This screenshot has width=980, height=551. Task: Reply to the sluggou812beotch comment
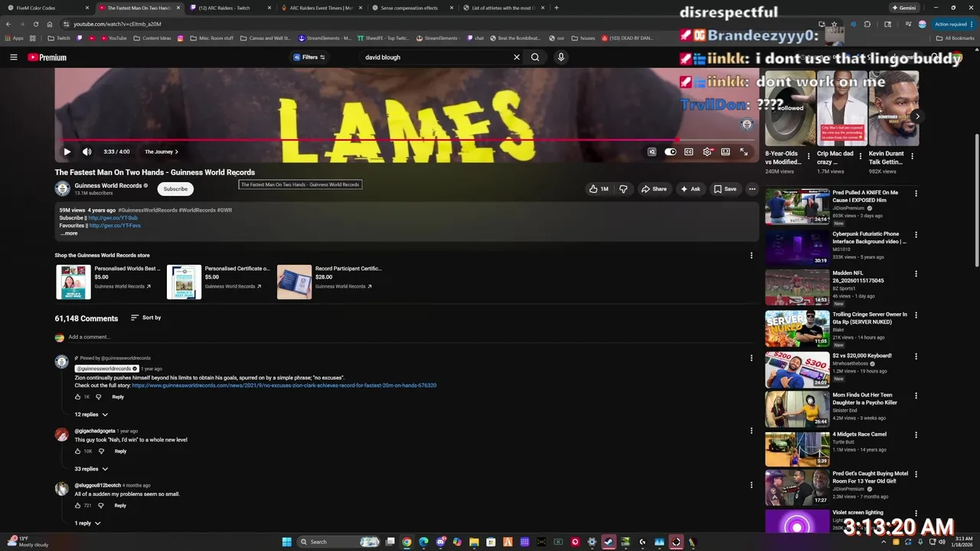click(x=120, y=506)
